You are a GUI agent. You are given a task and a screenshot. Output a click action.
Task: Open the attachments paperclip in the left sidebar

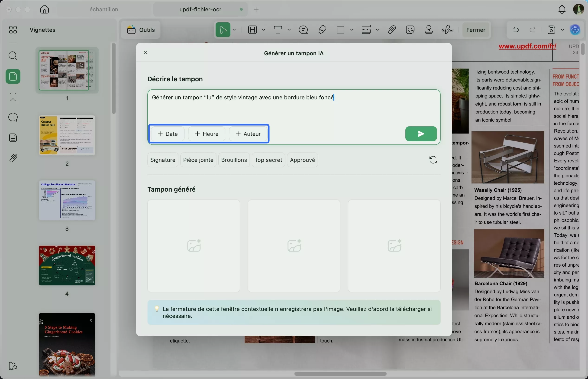13,158
